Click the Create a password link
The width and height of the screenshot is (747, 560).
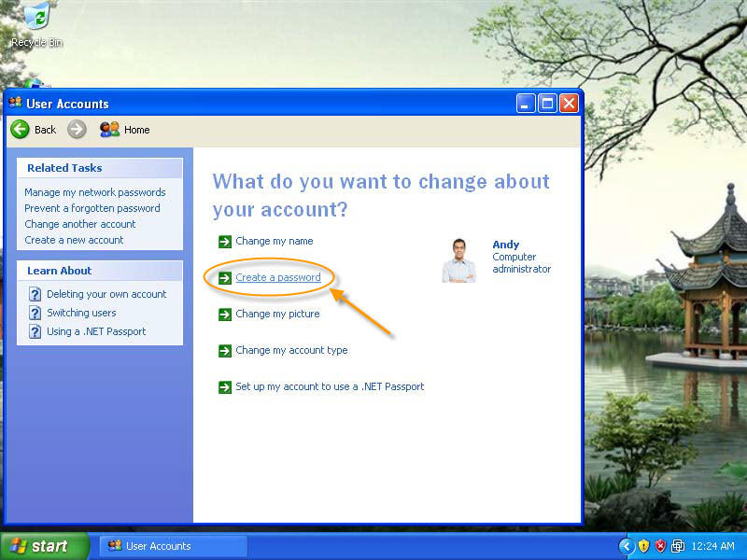coord(278,277)
